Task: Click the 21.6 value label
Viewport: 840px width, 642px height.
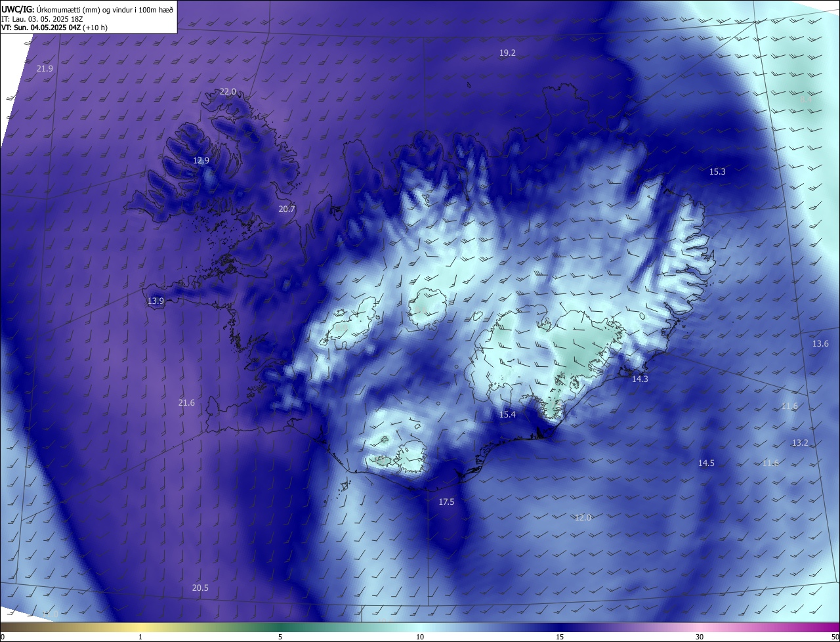Action: click(x=186, y=402)
